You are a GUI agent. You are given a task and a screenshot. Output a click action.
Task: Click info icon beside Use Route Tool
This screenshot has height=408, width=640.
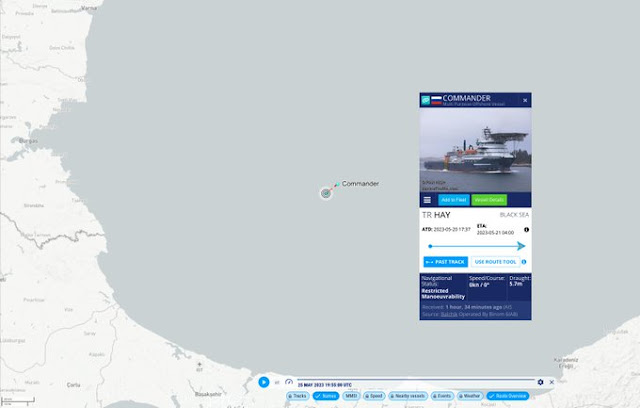tap(524, 262)
